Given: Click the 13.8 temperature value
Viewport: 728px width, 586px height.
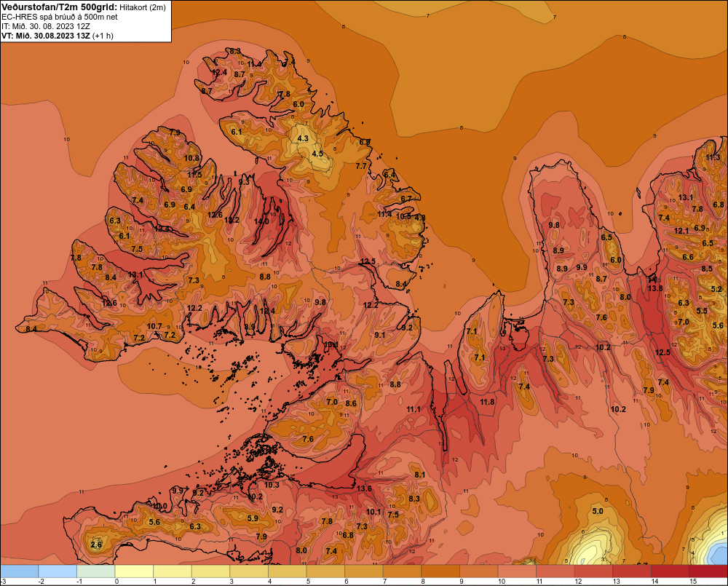Looking at the screenshot, I should [655, 288].
